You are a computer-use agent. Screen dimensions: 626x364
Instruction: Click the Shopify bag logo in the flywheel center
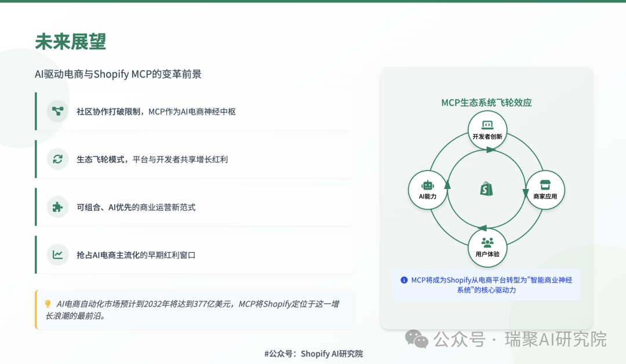point(486,189)
